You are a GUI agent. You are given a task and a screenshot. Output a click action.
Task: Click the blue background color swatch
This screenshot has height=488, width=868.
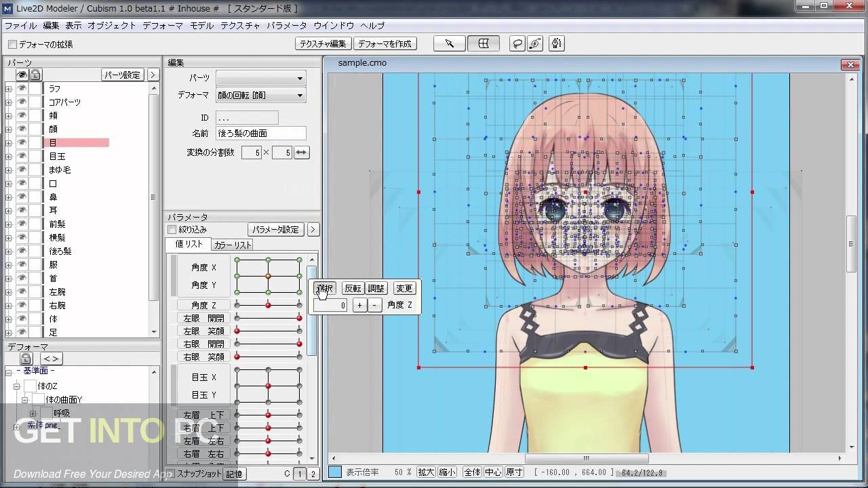(x=335, y=472)
